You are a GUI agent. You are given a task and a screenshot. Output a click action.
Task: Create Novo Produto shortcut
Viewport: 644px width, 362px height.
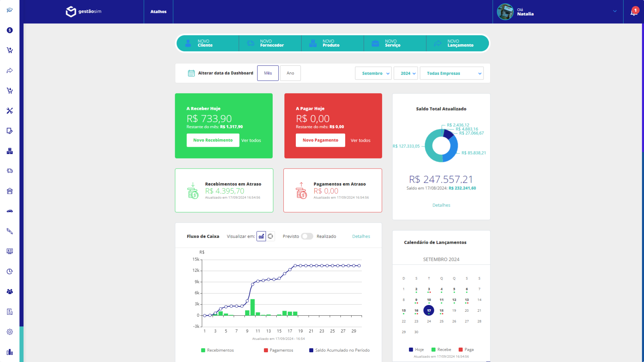pos(332,43)
